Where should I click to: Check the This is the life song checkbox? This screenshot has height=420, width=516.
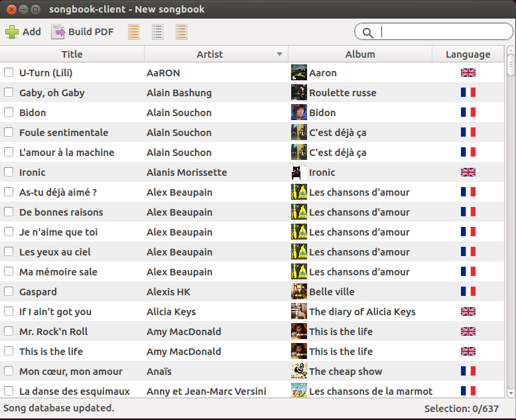pos(9,351)
